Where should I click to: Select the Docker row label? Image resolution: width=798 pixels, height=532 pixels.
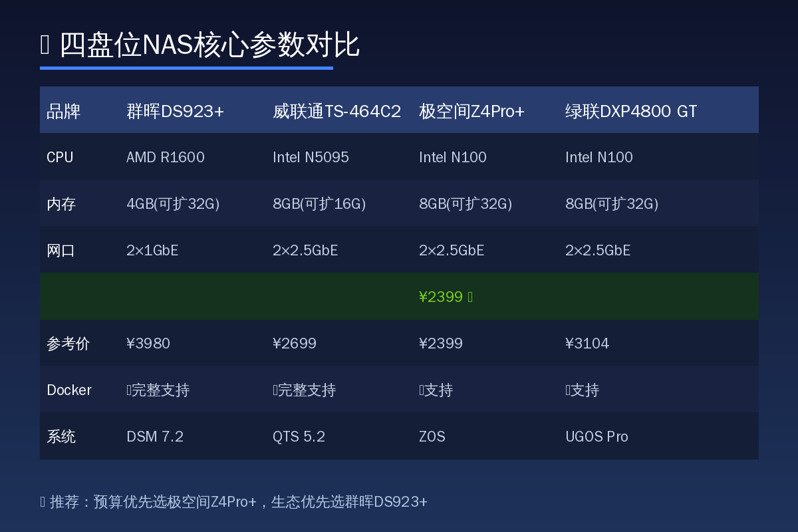coord(69,390)
